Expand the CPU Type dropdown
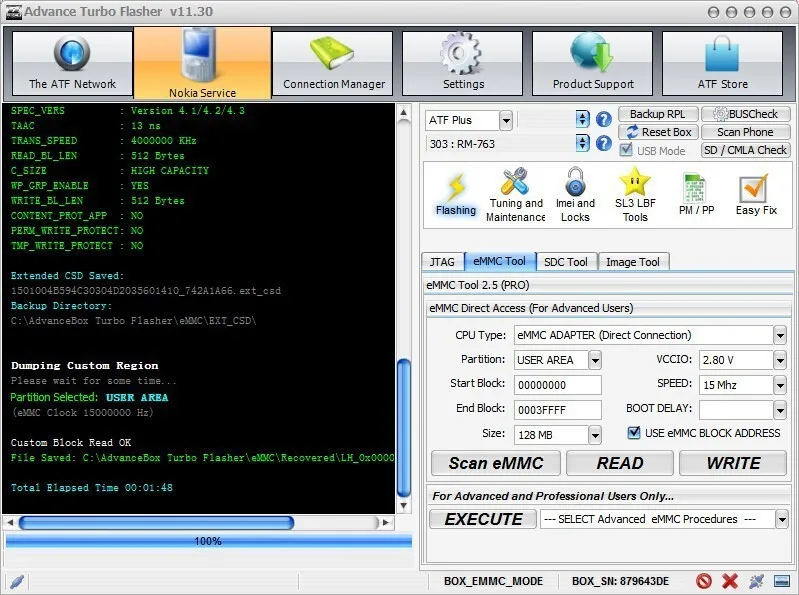799x595 pixels. coord(780,335)
